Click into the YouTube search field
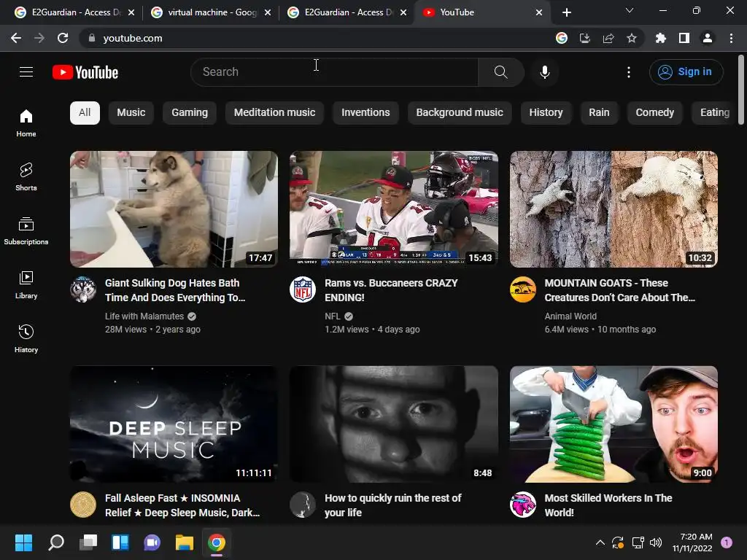Image resolution: width=747 pixels, height=560 pixels. 334,72
